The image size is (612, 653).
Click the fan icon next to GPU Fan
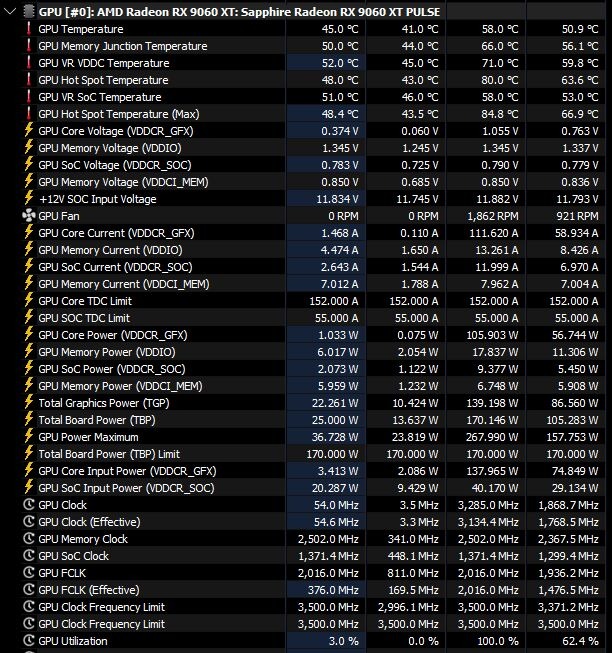28,216
